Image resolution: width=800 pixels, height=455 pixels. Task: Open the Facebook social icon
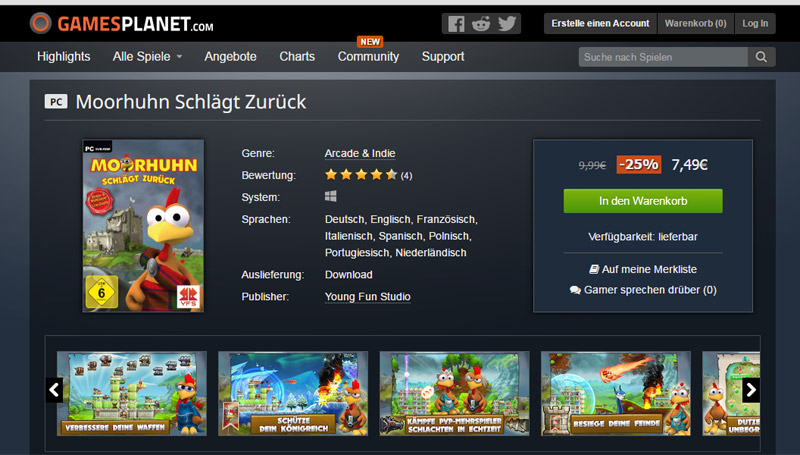pos(456,23)
